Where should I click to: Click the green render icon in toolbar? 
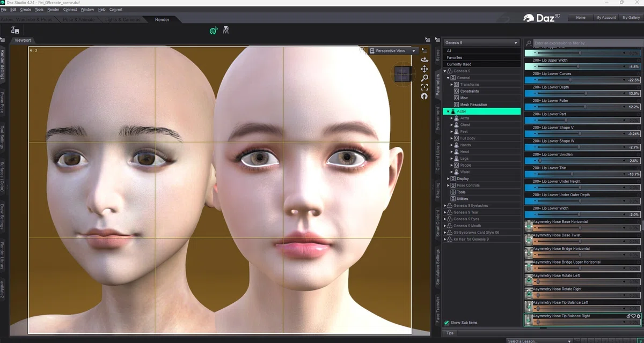tap(214, 31)
